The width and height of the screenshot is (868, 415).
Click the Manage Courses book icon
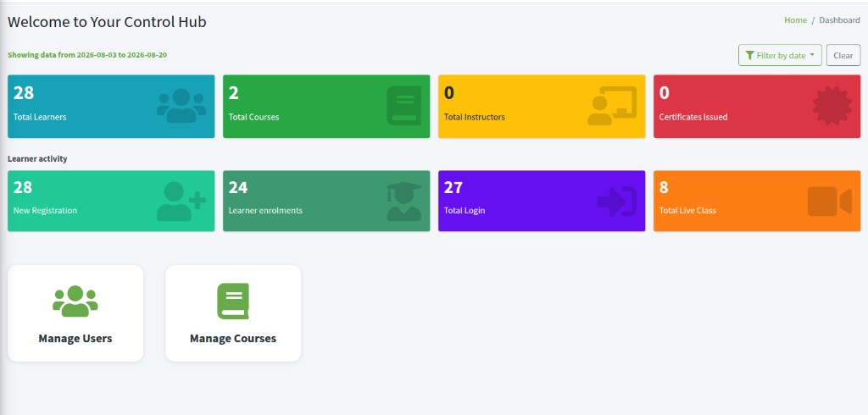pyautogui.click(x=233, y=301)
